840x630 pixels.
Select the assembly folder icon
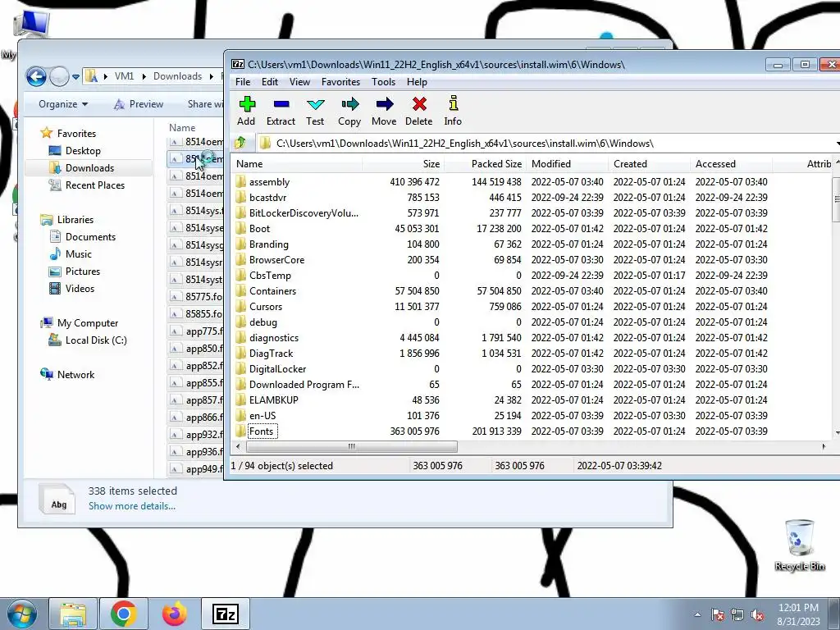coord(240,181)
